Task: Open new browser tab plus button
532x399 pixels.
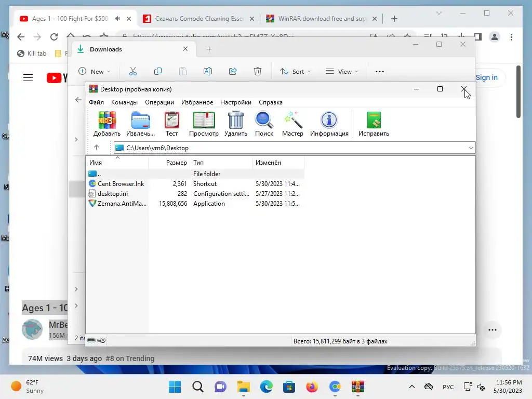Action: coord(394,19)
